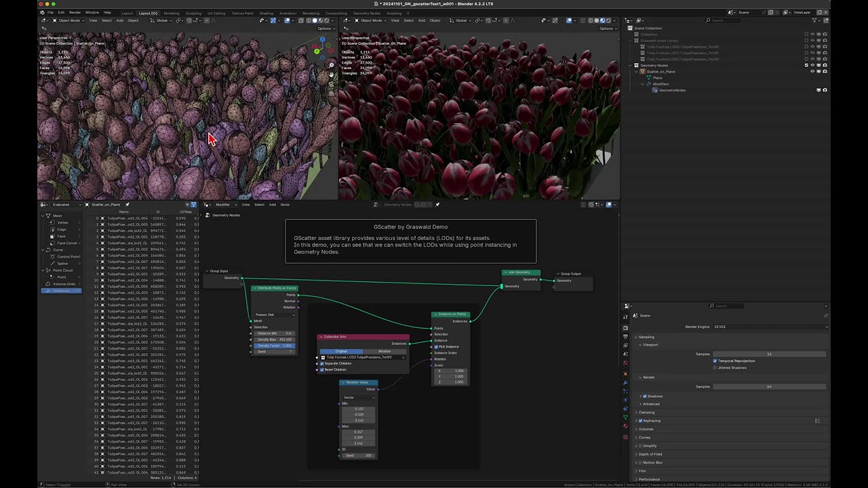
Task: Pin the Scene properties with the pin icon
Action: coord(826,316)
